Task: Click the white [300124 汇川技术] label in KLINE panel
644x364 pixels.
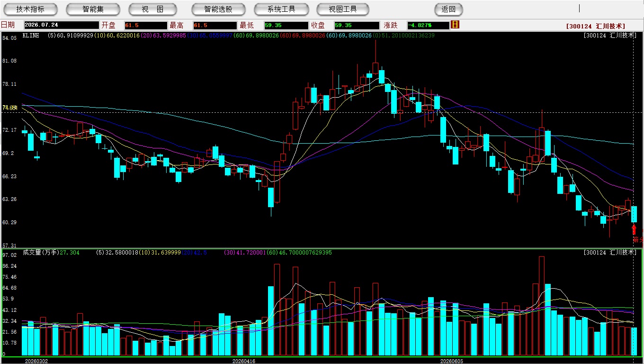Action: 610,36
